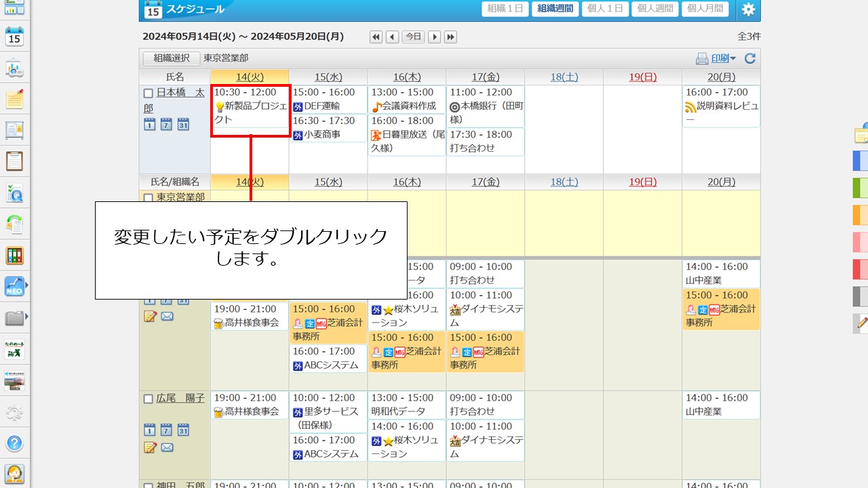Open the calendar icon in left sidebar
The width and height of the screenshot is (868, 488).
[14, 37]
